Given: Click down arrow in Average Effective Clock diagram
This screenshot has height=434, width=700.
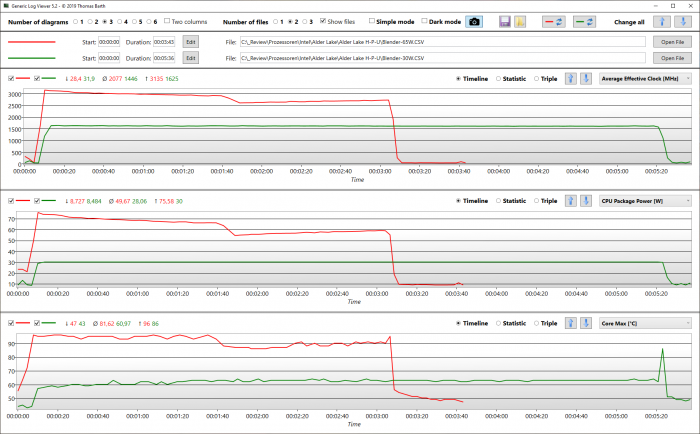Looking at the screenshot, I should tap(586, 79).
